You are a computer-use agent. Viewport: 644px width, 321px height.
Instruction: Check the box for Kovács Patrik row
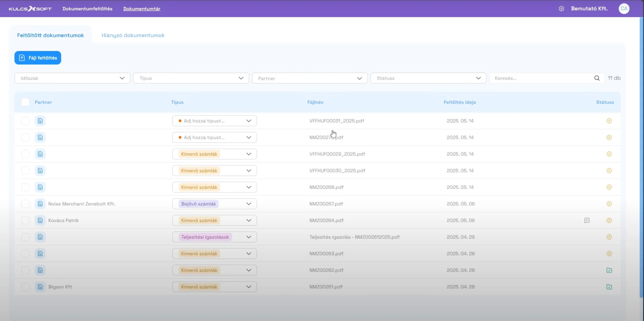click(x=25, y=220)
